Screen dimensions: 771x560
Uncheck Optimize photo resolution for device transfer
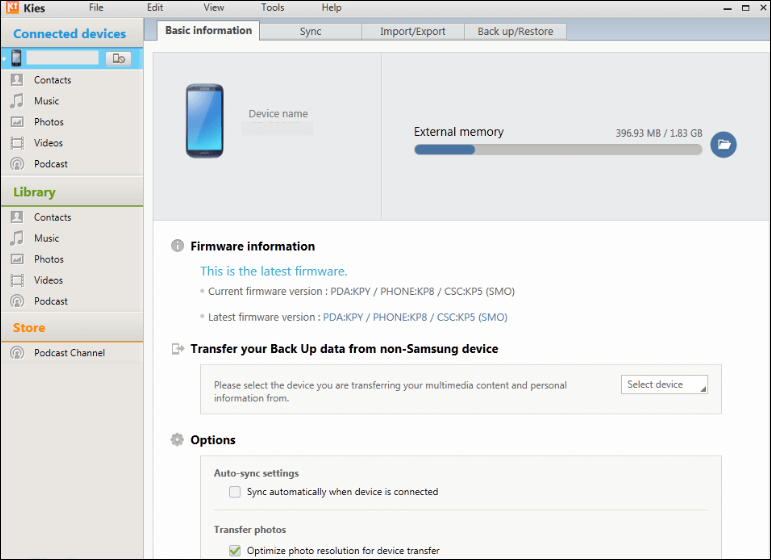coord(235,551)
